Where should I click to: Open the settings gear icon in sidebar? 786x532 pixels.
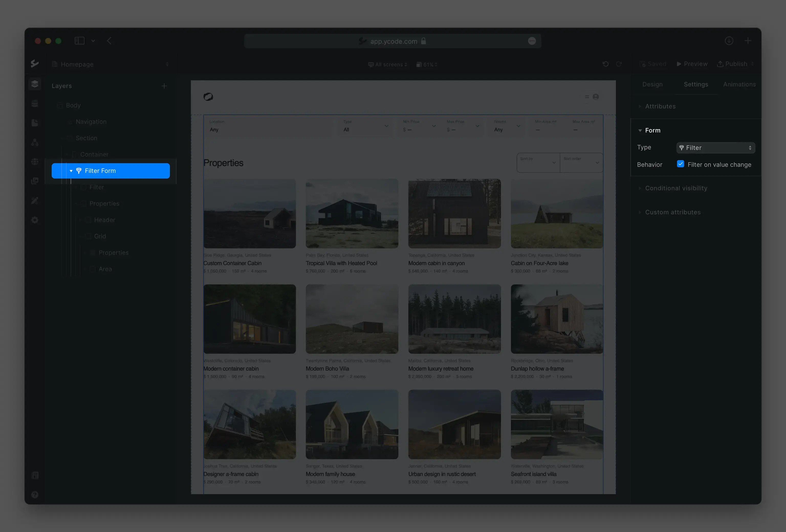(35, 220)
